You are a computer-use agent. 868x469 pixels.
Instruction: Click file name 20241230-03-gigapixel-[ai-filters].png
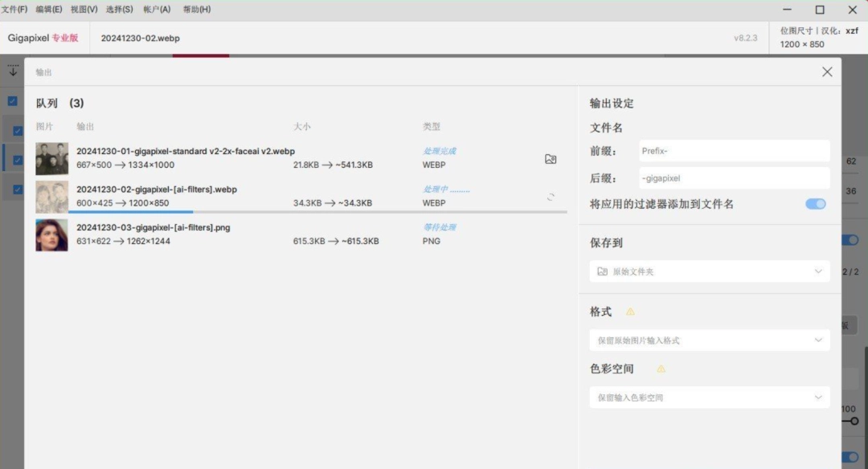coord(154,227)
